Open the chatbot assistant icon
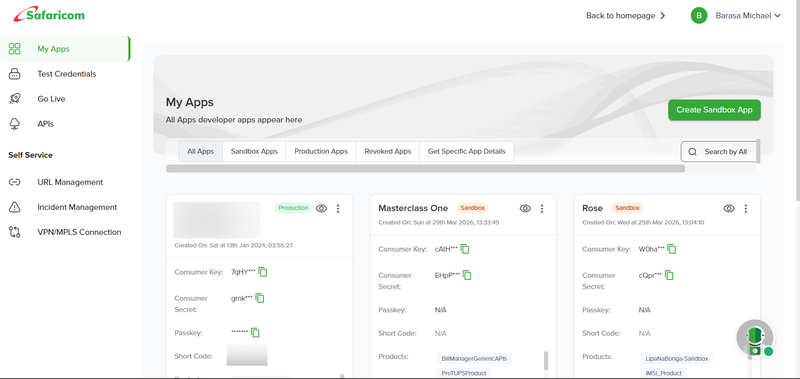Image resolution: width=800 pixels, height=379 pixels. (x=755, y=338)
